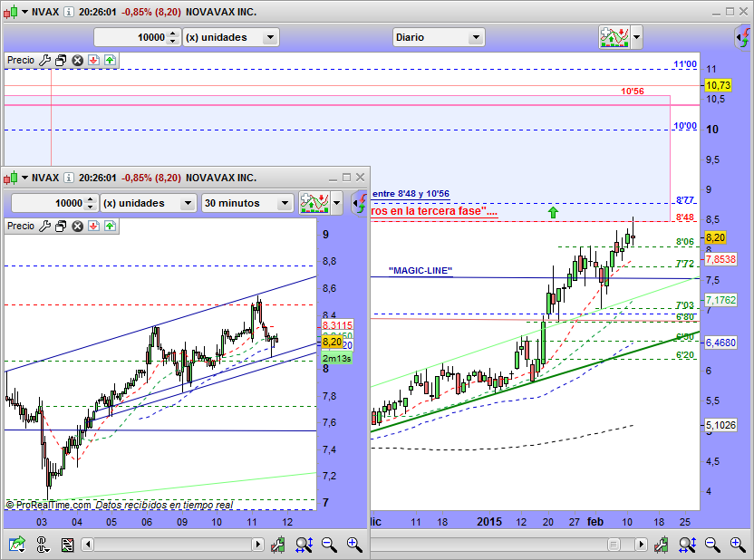Click right scroll arrow of 30 minutos chart

coord(257,545)
